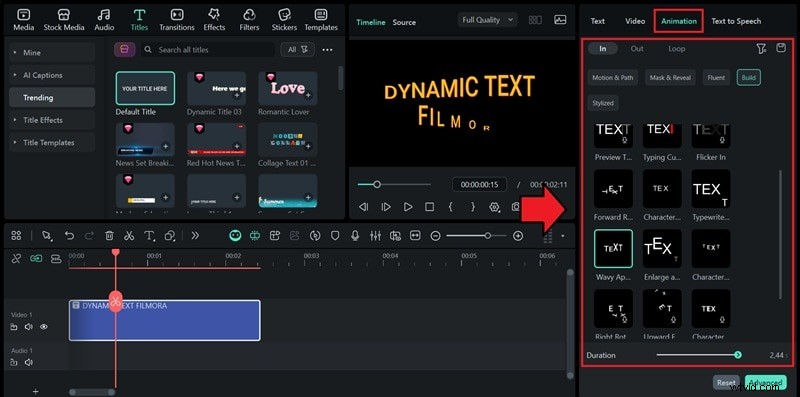Switch to the Text tab

597,21
